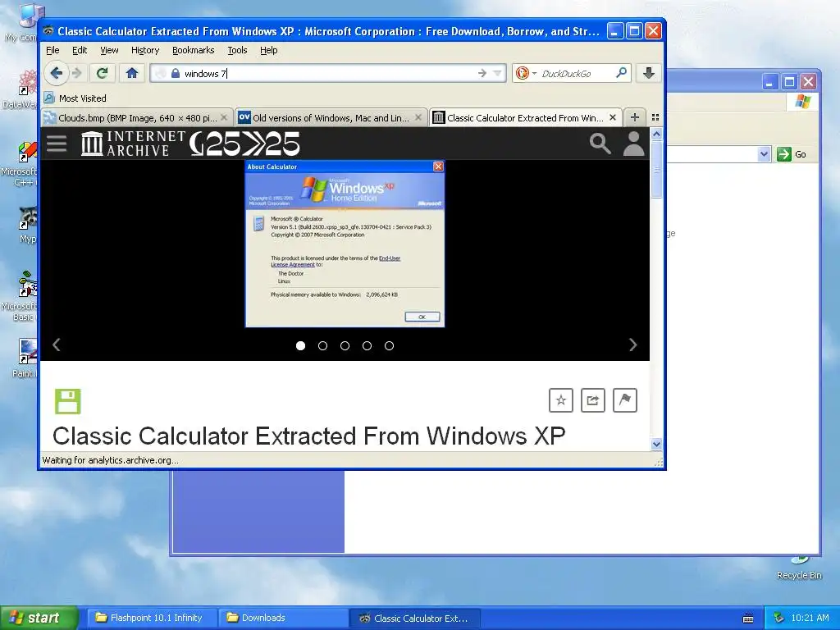Close the Clouds.bmp tab
The height and width of the screenshot is (630, 840).
(x=224, y=117)
